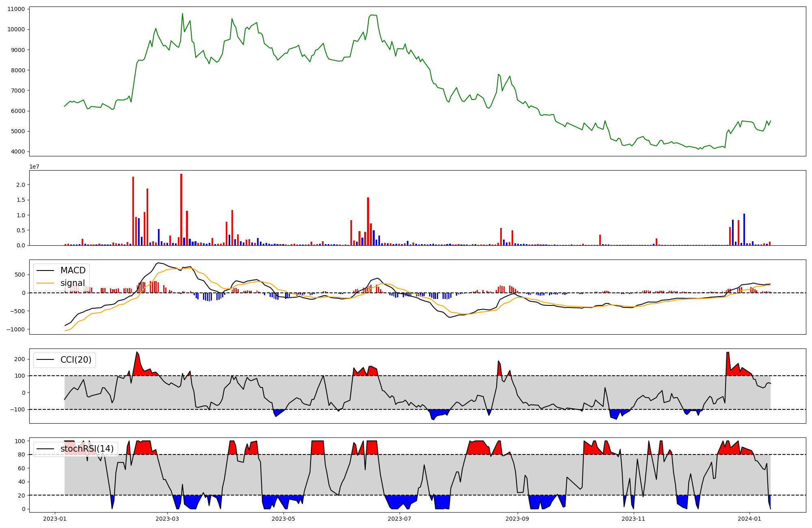The width and height of the screenshot is (812, 528).
Task: Click the tallest blue volume bar near 2024-01
Action: (744, 229)
